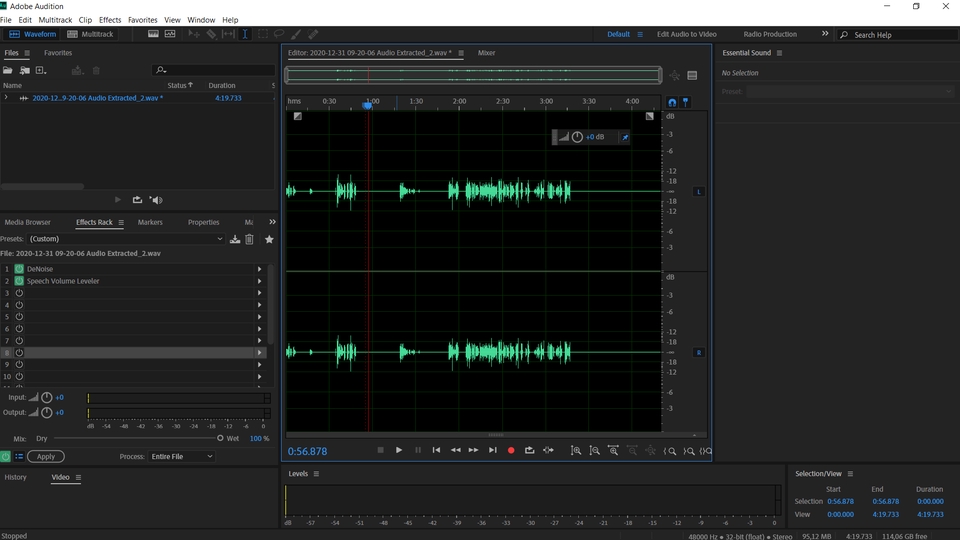The height and width of the screenshot is (540, 960).
Task: Click Zoom In Amplitude icon
Action: [x=576, y=451]
